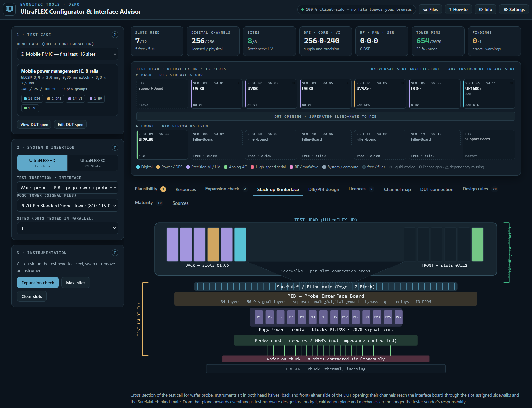Click the Info button
The height and width of the screenshot is (408, 532).
(x=485, y=9)
